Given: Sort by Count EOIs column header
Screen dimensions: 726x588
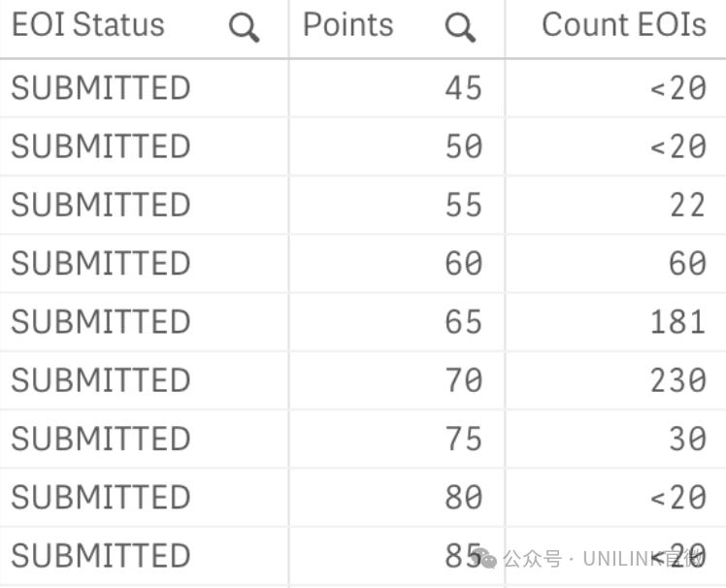Looking at the screenshot, I should 624,24.
